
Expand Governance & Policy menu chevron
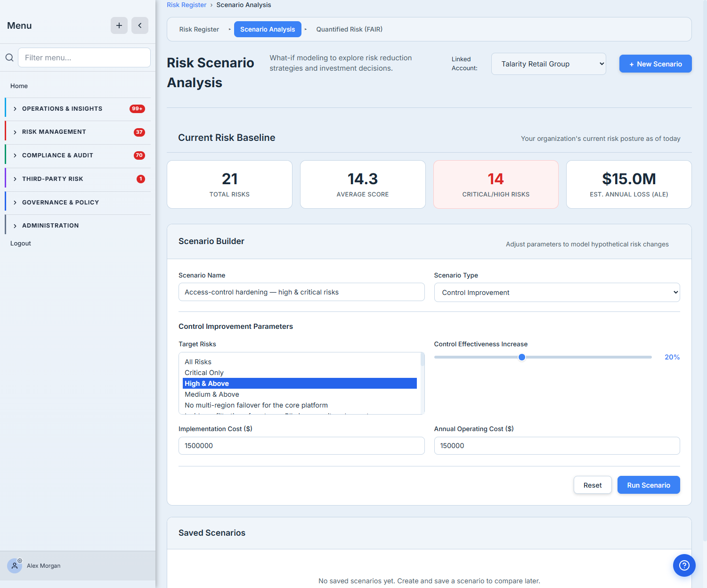pos(15,203)
